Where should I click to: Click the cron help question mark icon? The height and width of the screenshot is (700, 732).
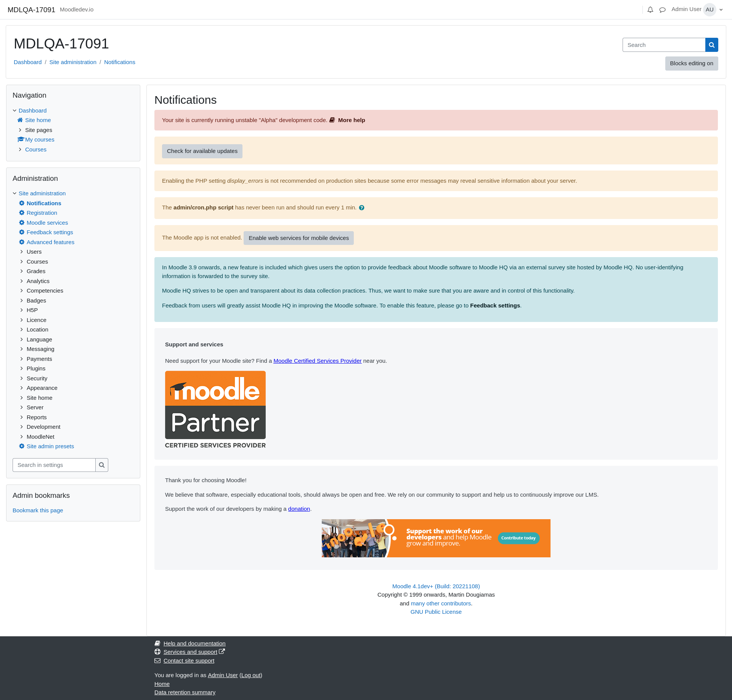point(361,208)
